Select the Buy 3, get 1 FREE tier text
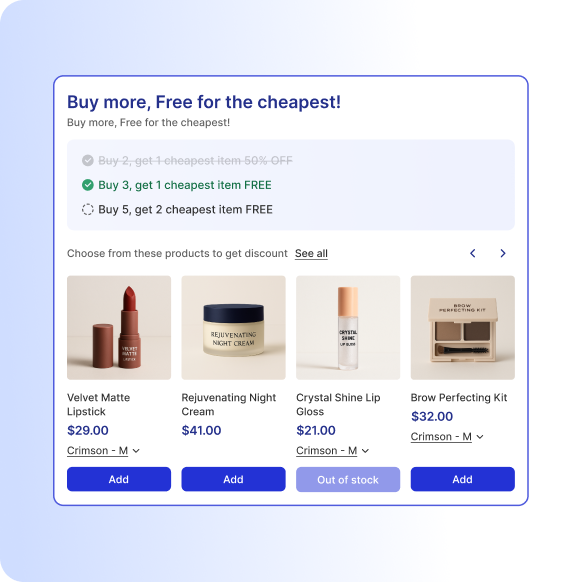The image size is (582, 582). pyautogui.click(x=185, y=185)
